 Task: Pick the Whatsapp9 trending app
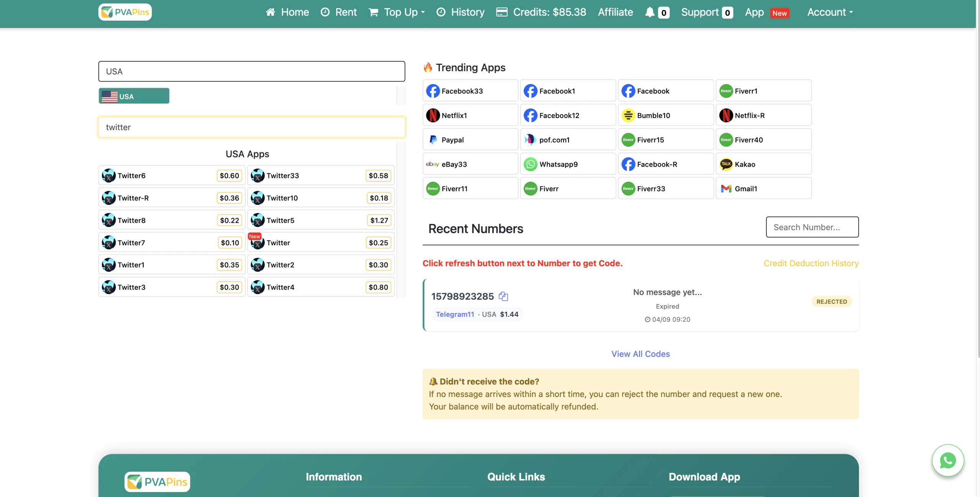[x=568, y=164]
